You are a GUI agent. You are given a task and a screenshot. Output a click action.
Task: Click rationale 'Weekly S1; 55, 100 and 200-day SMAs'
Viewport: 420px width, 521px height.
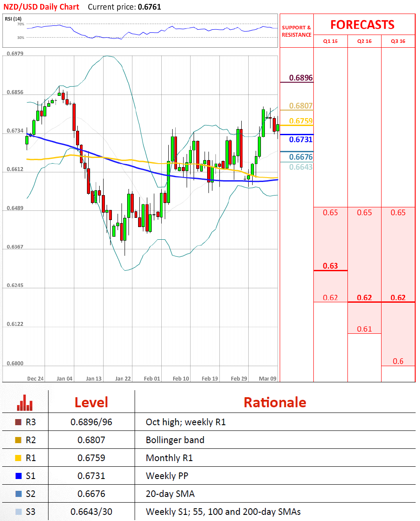[x=223, y=512]
